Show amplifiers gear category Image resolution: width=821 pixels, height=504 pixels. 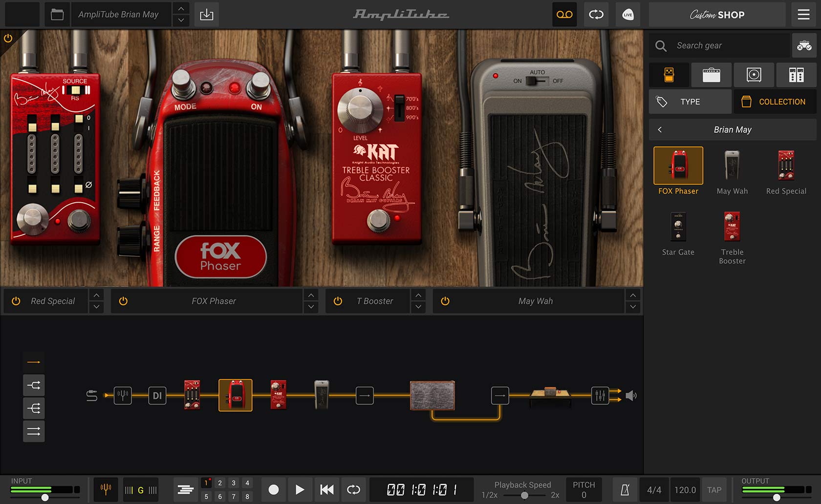[711, 75]
